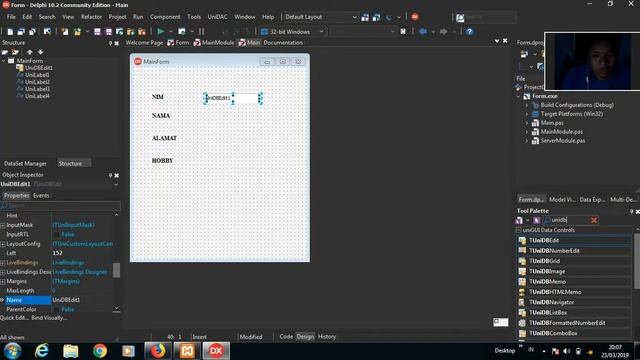
Task: Switch to the Welcome Page tab
Action: point(144,42)
